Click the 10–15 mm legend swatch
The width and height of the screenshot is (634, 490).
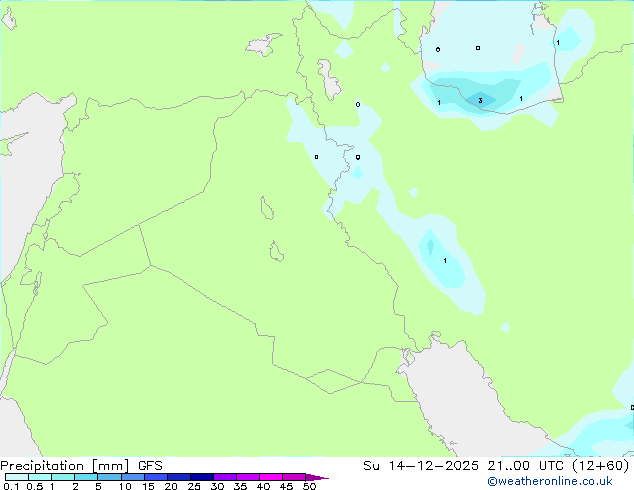pyautogui.click(x=133, y=477)
